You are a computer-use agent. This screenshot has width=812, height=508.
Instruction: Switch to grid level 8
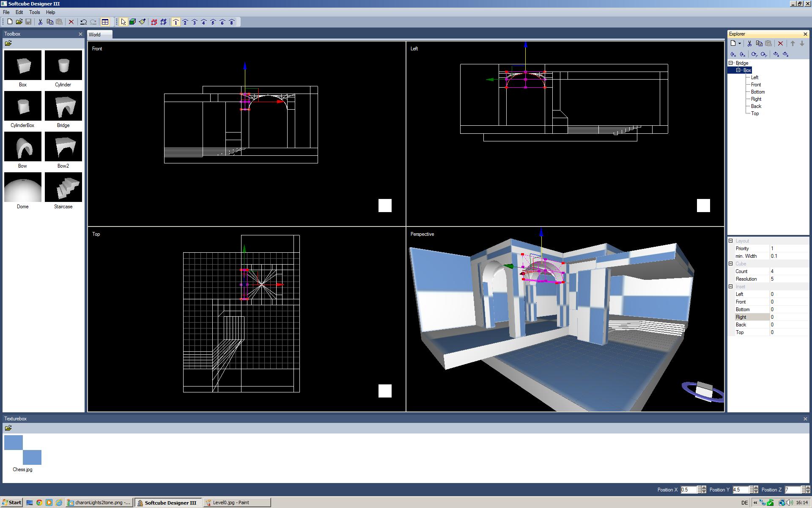tap(231, 22)
